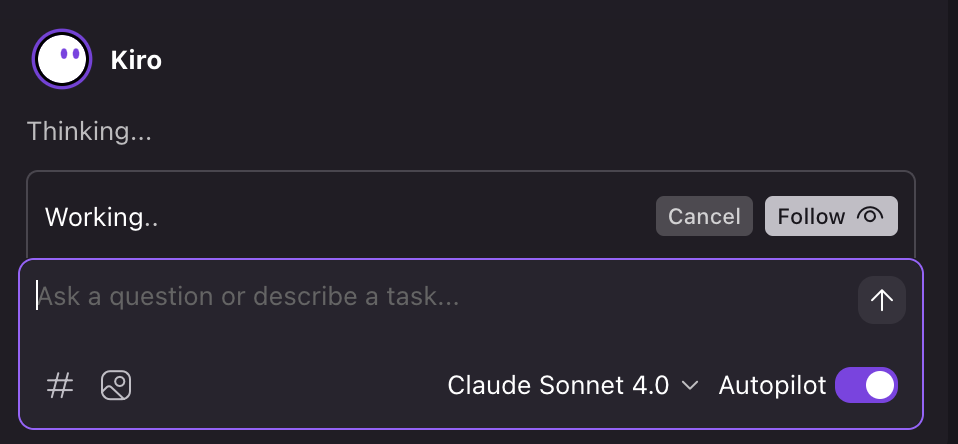Attach an image via the picture icon
This screenshot has height=444, width=958.
point(116,386)
